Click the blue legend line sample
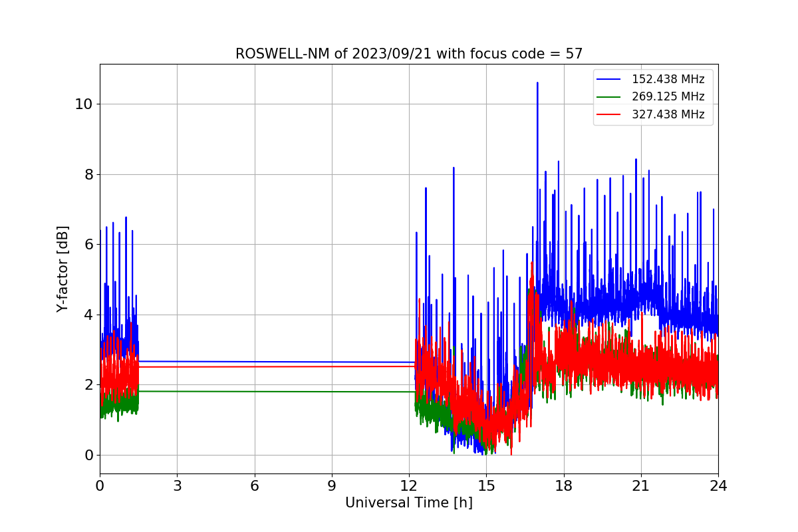The height and width of the screenshot is (532, 798). (608, 79)
